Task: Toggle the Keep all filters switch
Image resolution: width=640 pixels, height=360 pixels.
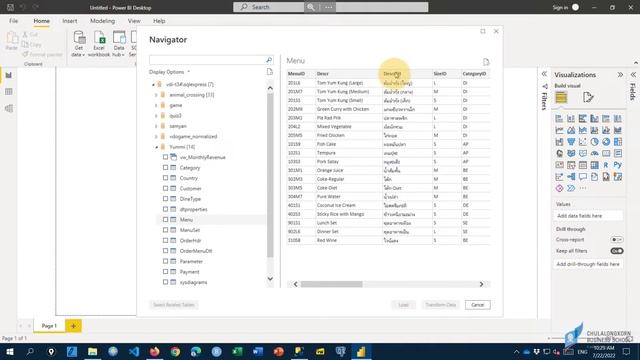Action: pyautogui.click(x=617, y=251)
